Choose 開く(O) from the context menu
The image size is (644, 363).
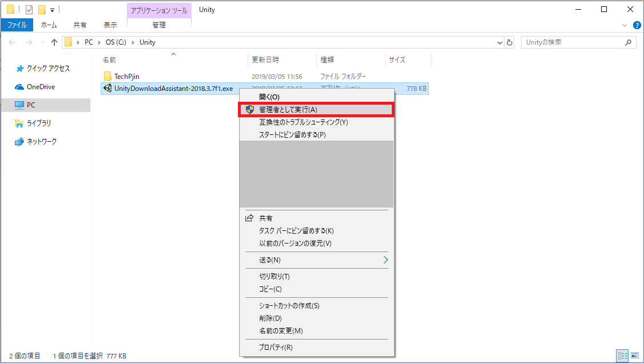click(x=316, y=97)
